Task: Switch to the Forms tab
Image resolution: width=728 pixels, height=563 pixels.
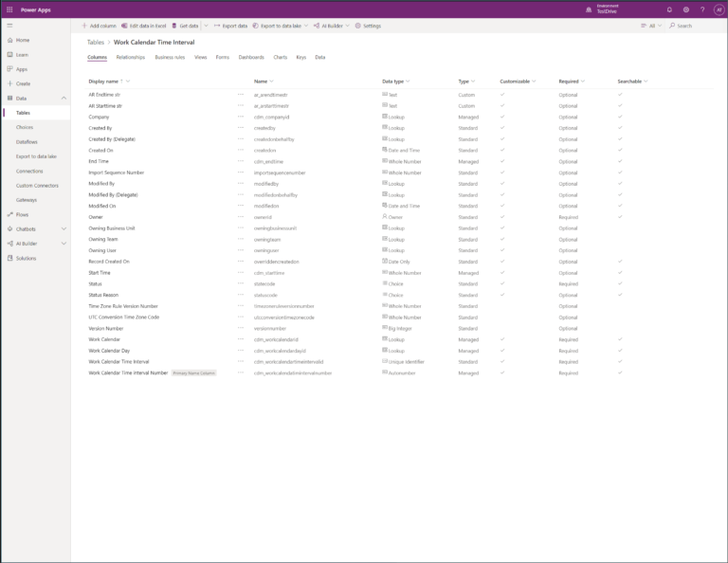Action: point(223,58)
